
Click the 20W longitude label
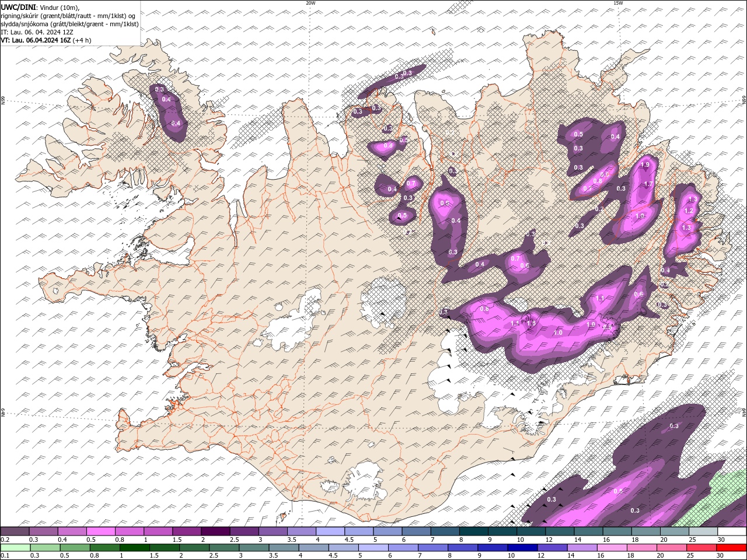click(310, 3)
